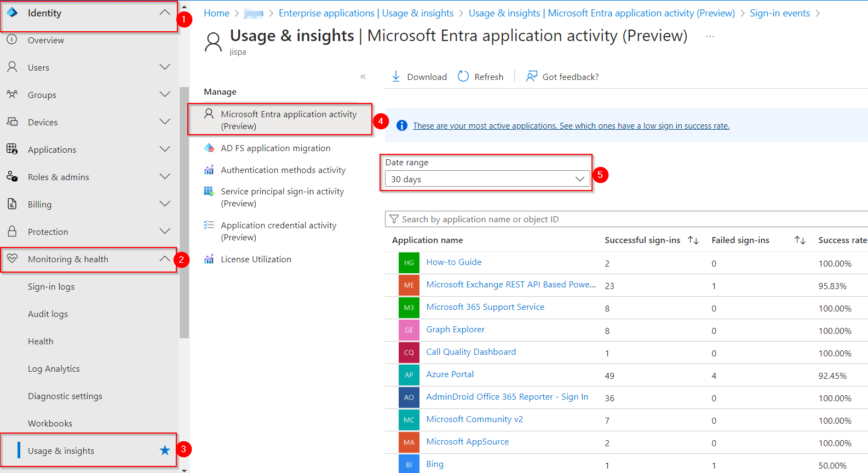This screenshot has width=868, height=473.
Task: Click the Service principal sign-in activity icon
Action: point(209,191)
